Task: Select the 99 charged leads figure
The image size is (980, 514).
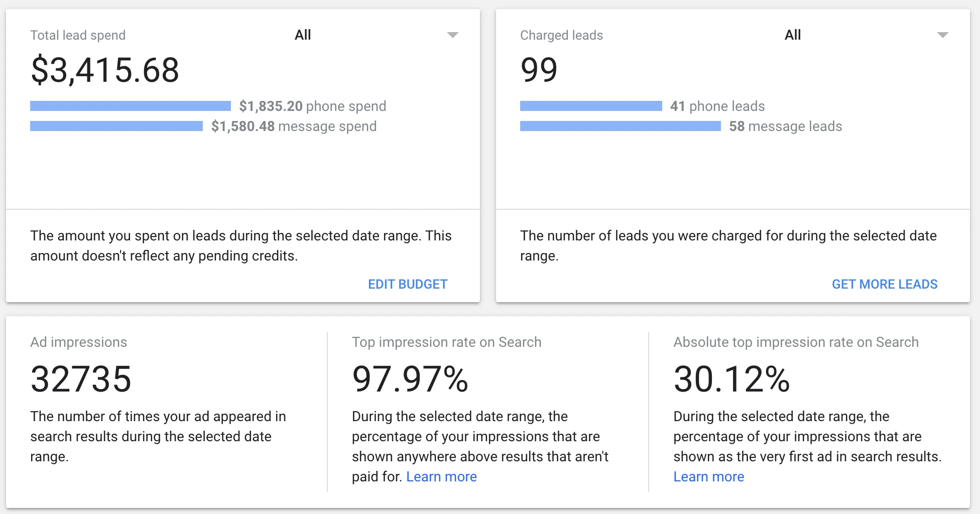Action: point(539,70)
